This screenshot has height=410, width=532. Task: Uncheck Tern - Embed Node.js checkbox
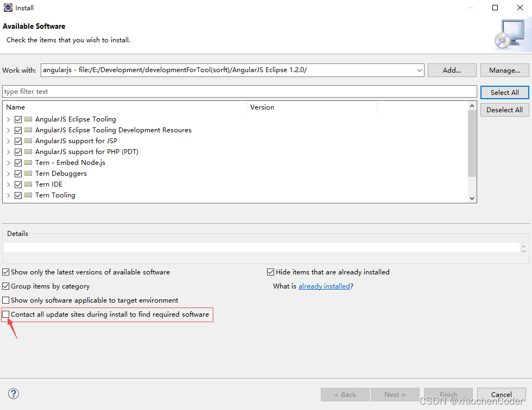[x=18, y=163]
